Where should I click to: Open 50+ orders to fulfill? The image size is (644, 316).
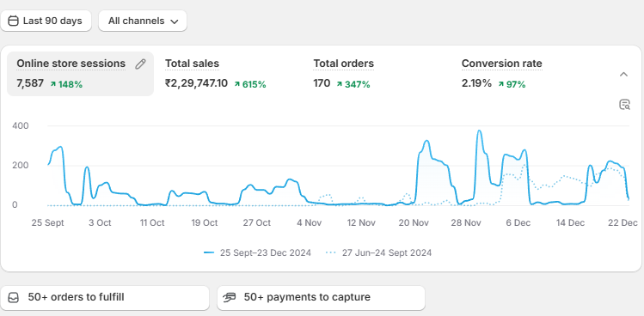[105, 297]
